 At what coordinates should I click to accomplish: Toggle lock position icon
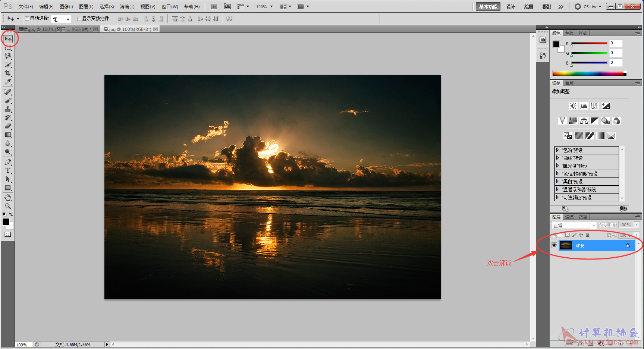[x=581, y=235]
